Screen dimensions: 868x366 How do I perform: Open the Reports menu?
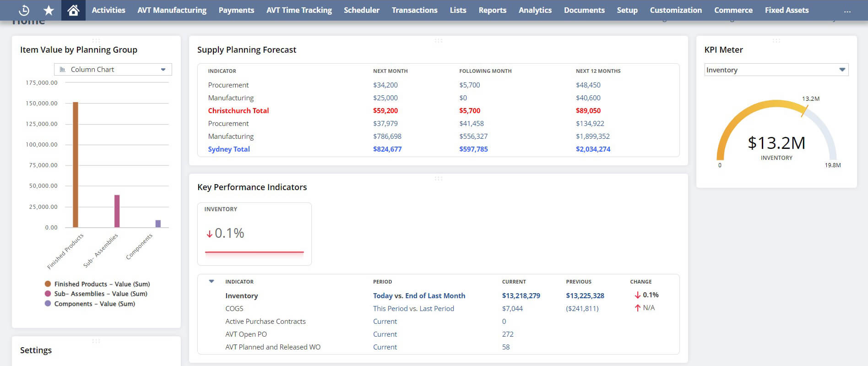(492, 10)
